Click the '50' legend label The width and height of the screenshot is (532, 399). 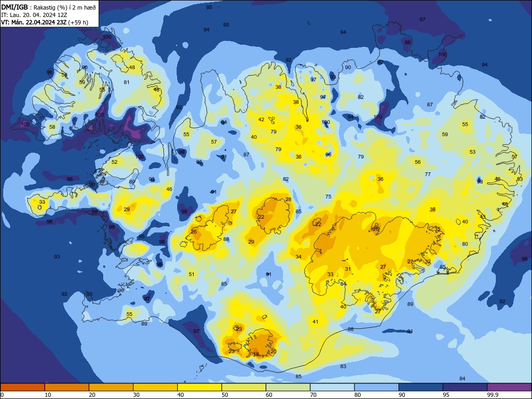pyautogui.click(x=225, y=395)
